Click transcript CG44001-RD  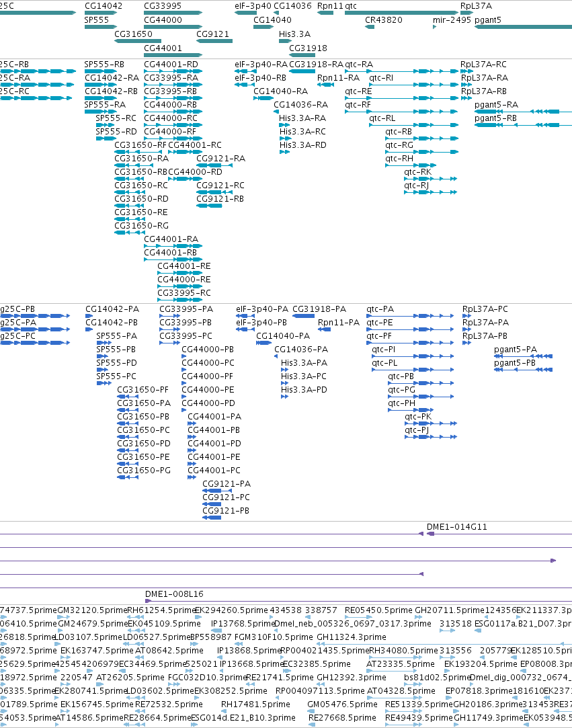click(171, 65)
